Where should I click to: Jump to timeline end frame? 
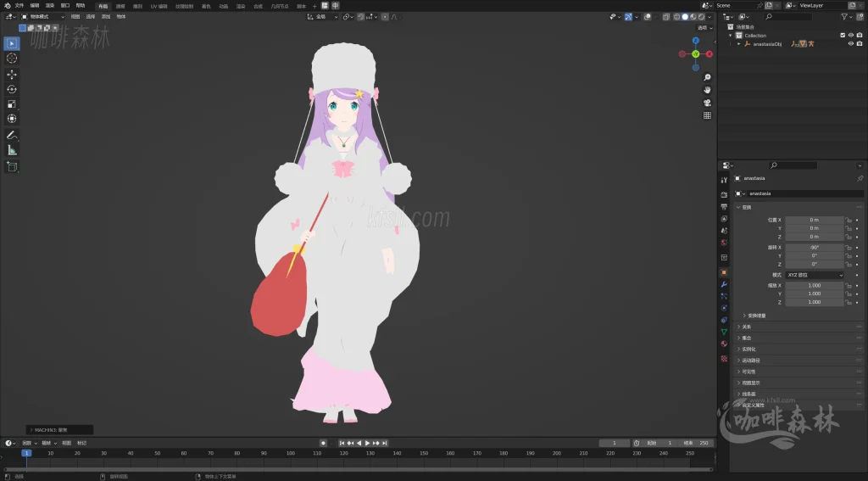point(384,443)
